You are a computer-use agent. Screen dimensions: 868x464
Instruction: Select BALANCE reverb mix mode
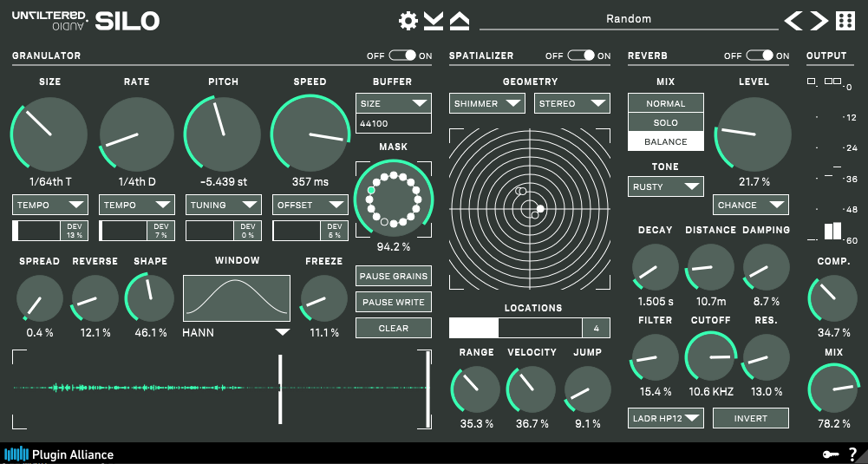(x=666, y=141)
